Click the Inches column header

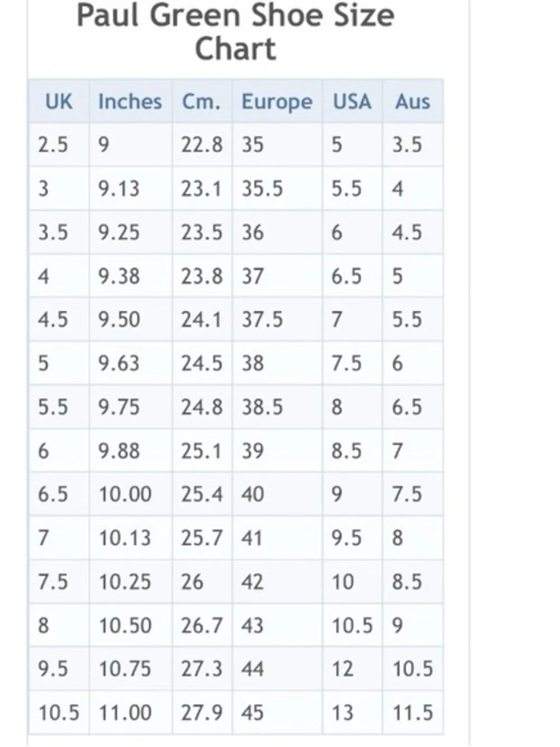pos(130,101)
